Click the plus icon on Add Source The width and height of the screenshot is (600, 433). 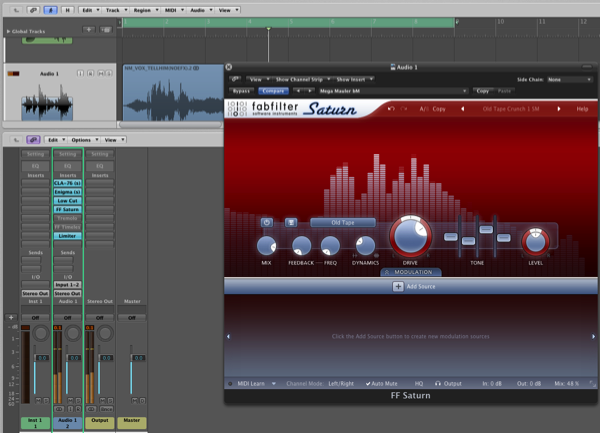(x=398, y=286)
